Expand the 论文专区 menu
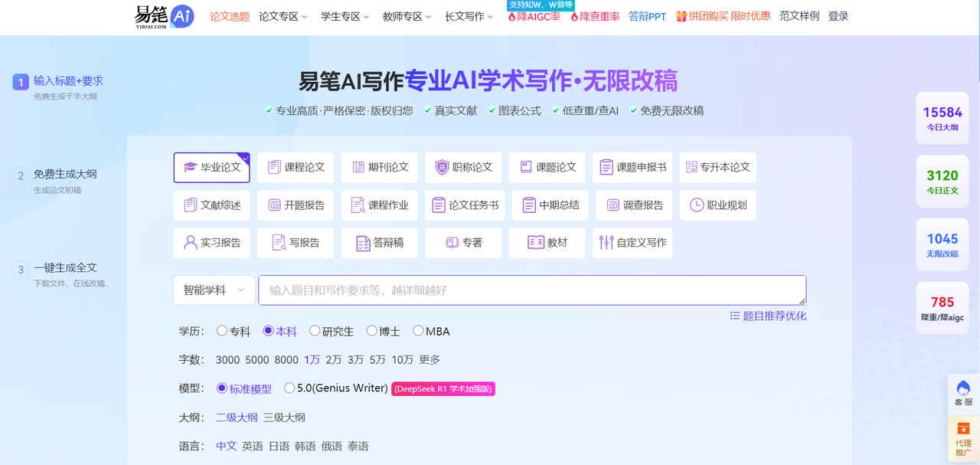 283,16
